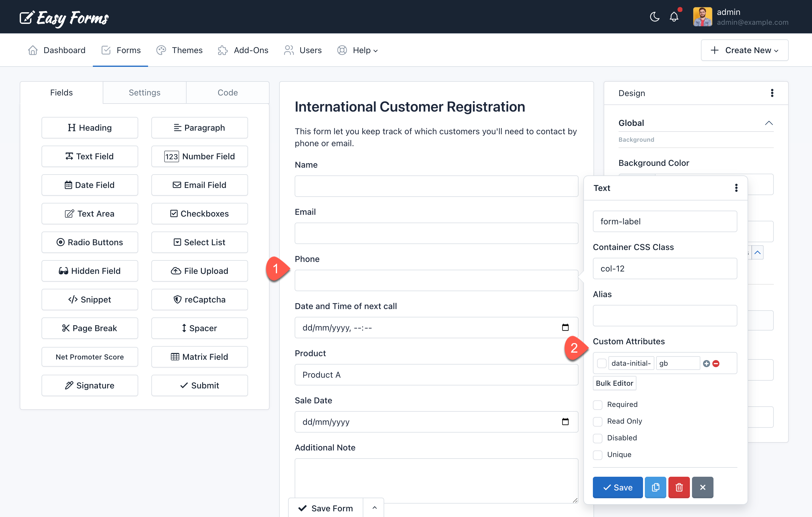Check the data-initial custom attribute checkbox
This screenshot has height=517, width=812.
[x=602, y=363]
